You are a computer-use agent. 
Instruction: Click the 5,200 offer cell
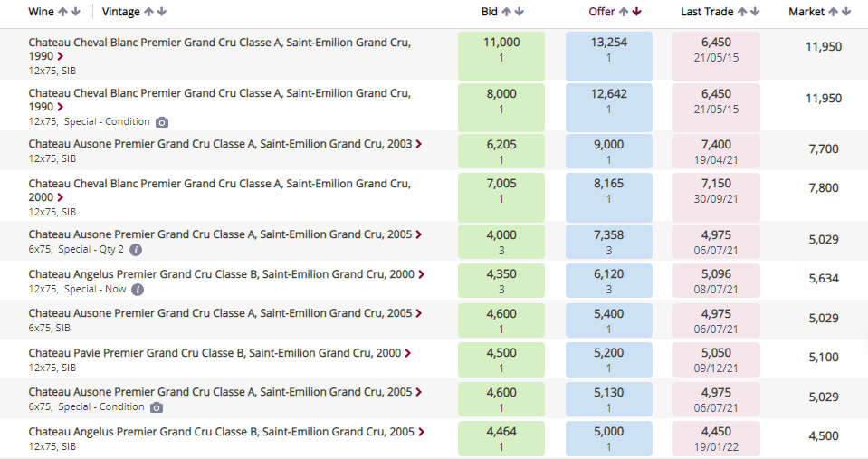[x=609, y=359]
